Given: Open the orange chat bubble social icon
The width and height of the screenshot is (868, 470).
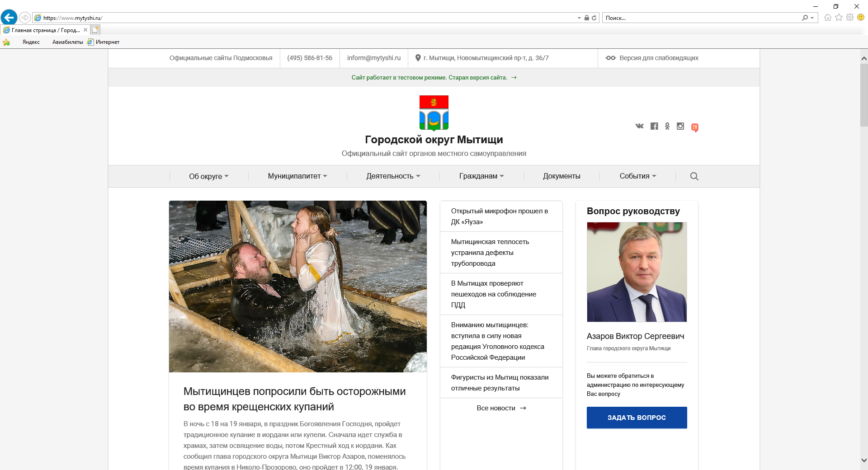Looking at the screenshot, I should pos(695,127).
